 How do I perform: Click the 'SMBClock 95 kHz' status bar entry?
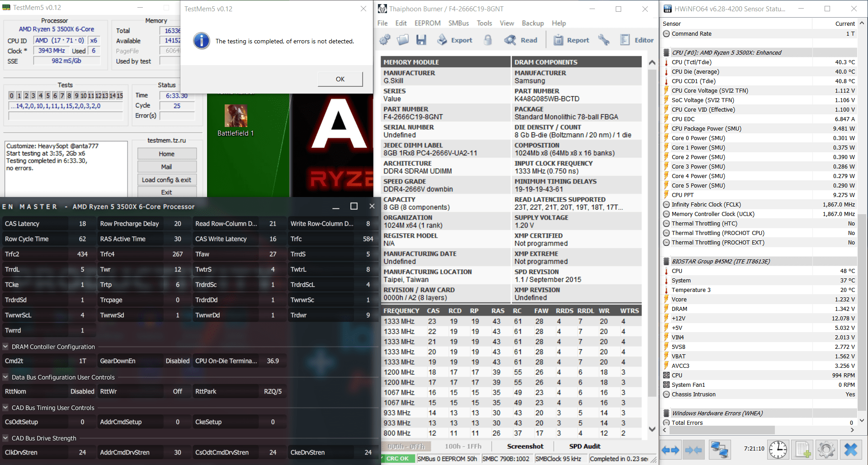coord(558,459)
